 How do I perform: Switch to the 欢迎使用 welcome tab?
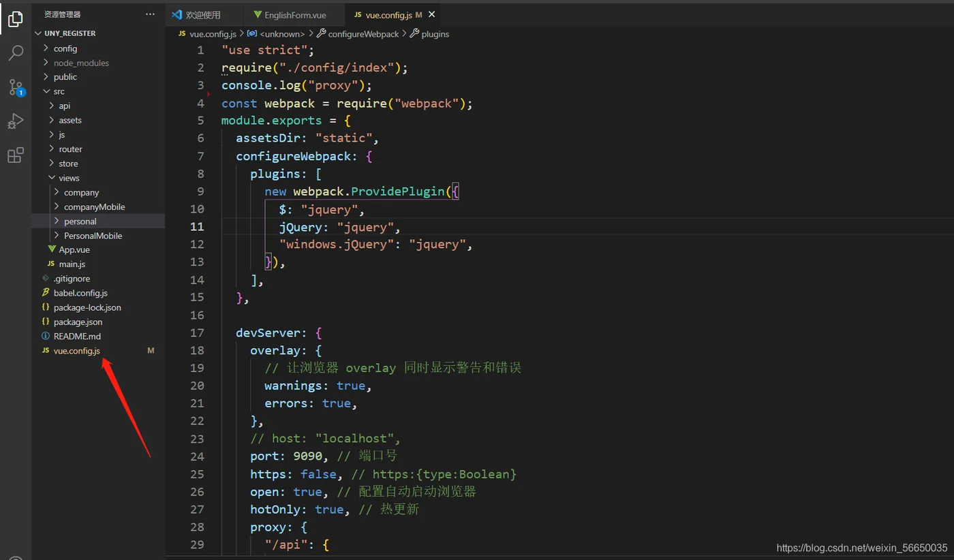(204, 14)
